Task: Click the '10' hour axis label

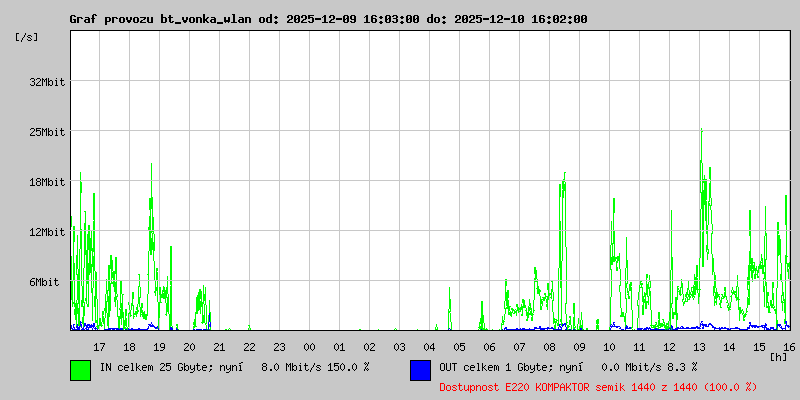Action: click(609, 347)
